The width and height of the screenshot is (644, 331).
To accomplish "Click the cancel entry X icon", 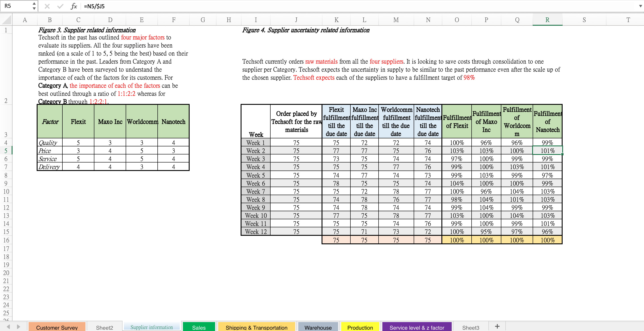I will click(x=47, y=6).
